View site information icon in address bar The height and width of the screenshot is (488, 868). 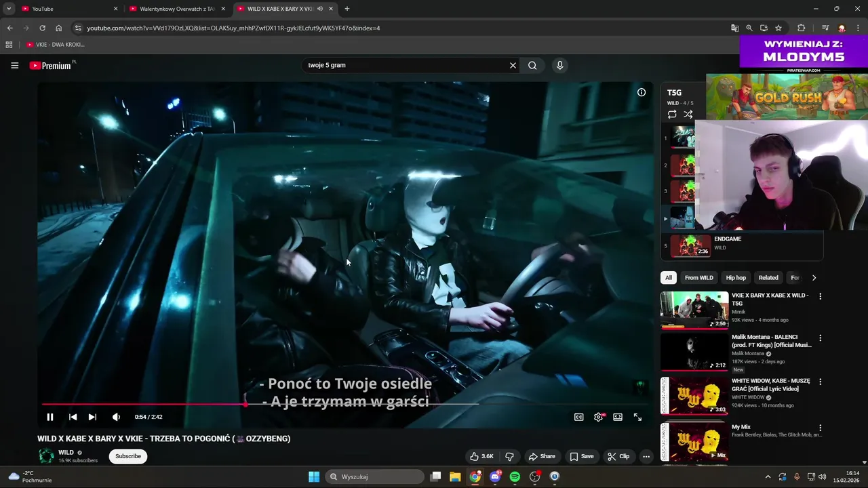[x=78, y=28]
